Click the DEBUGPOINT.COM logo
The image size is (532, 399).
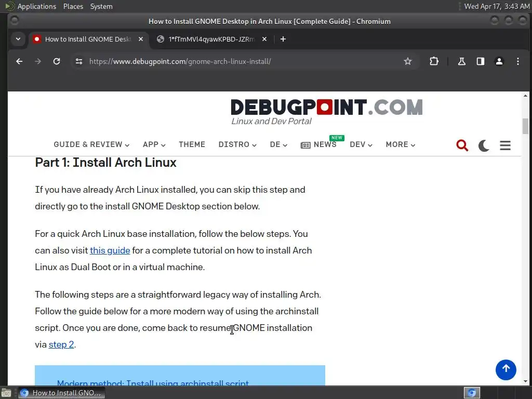[327, 107]
